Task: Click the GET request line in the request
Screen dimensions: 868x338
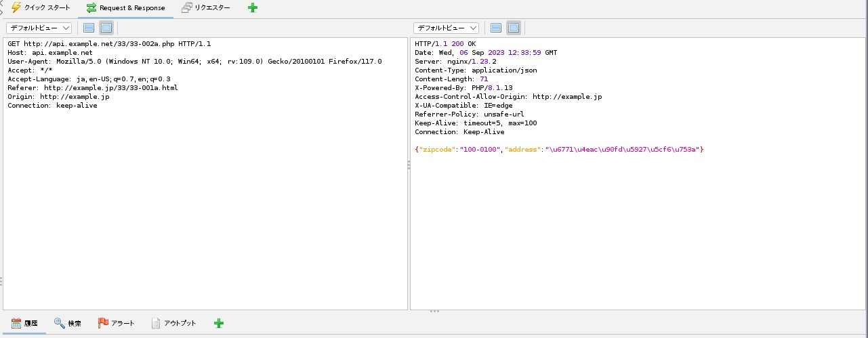Action: click(109, 43)
